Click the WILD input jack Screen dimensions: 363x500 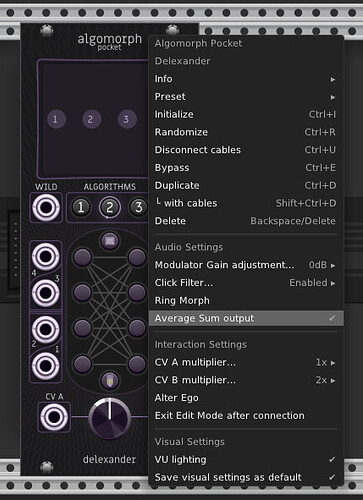click(x=46, y=208)
